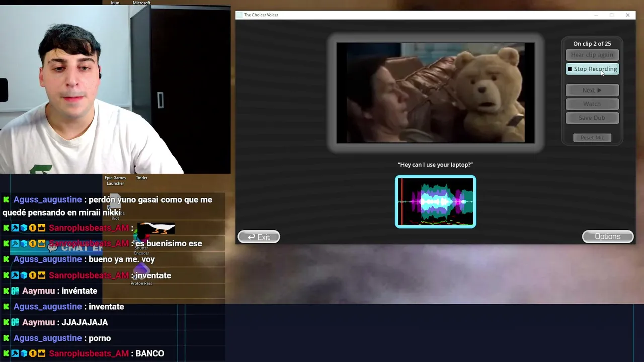This screenshot has height=362, width=644.
Task: Click the subtitle "Hey can I use your laptop?"
Action: 436,165
